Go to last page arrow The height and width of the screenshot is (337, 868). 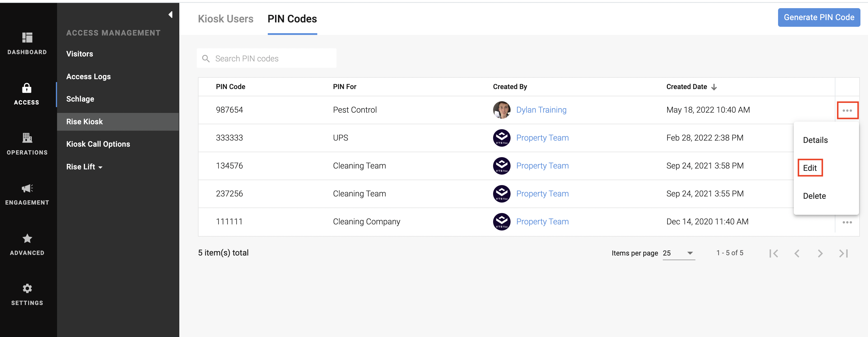coord(843,253)
